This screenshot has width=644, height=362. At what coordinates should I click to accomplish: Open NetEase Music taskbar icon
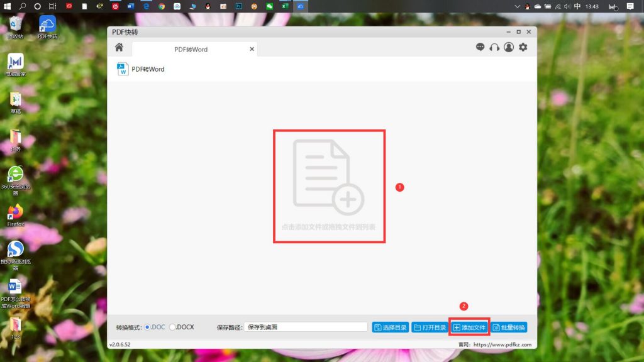[115, 6]
